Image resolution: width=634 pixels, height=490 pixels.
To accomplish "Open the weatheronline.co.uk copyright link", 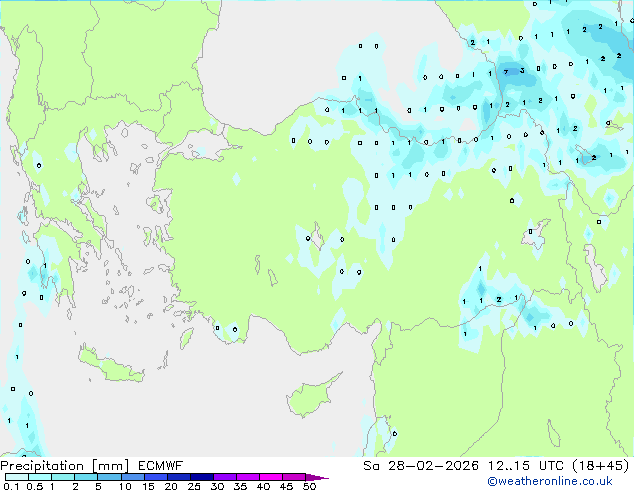I will pyautogui.click(x=550, y=481).
